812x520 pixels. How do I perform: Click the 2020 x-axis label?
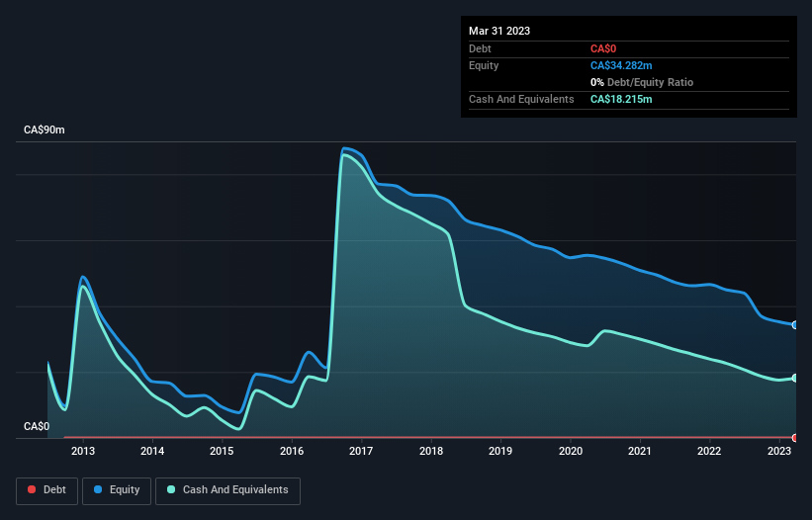point(570,451)
